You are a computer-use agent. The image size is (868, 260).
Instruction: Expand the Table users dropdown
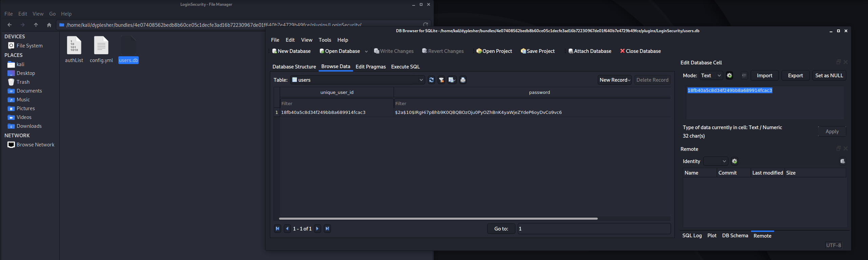(x=357, y=80)
